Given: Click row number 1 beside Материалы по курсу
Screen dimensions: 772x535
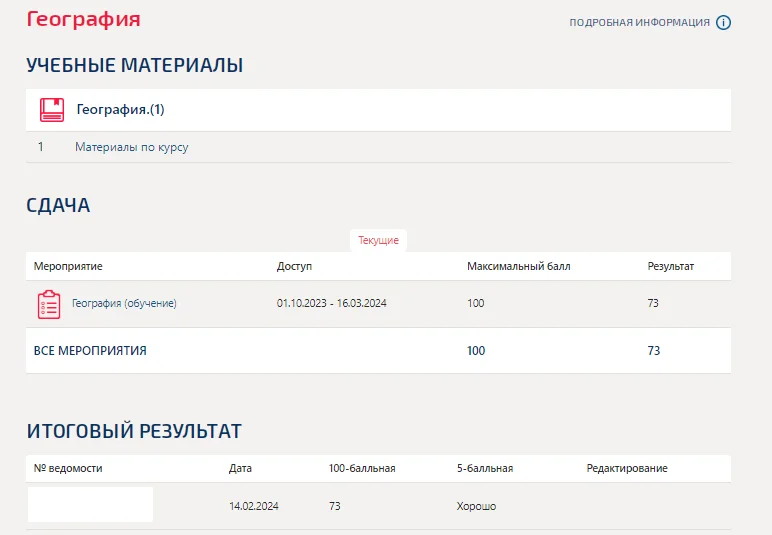Looking at the screenshot, I should point(41,147).
